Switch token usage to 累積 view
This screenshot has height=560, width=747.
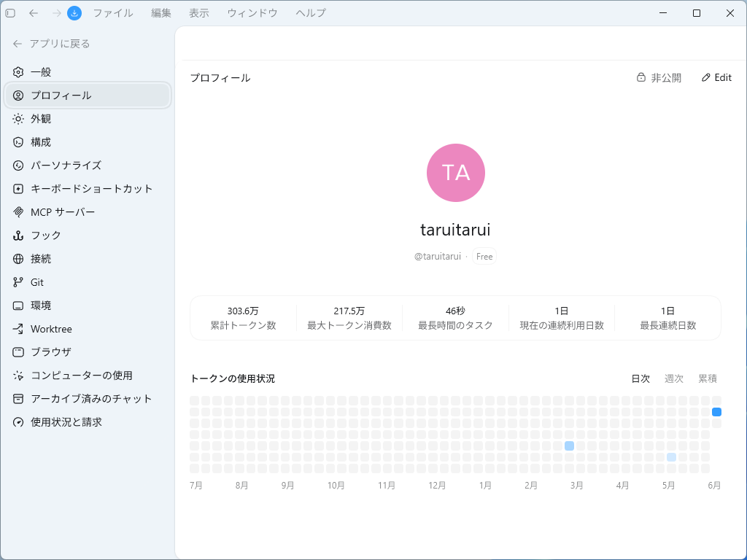(x=708, y=378)
